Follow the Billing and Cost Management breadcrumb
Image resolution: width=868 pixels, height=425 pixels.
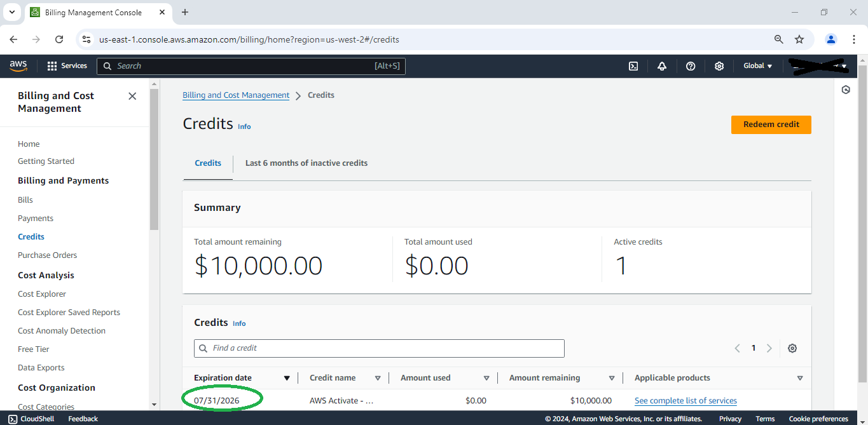(236, 95)
